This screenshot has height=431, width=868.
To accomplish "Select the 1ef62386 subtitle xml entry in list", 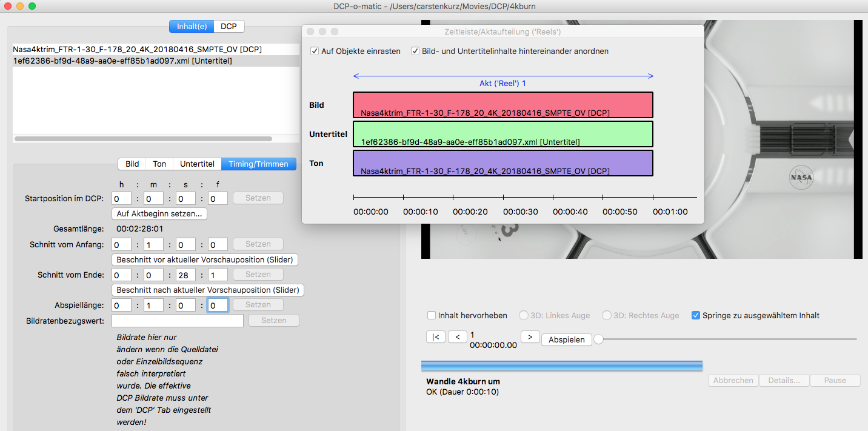I will pos(156,61).
